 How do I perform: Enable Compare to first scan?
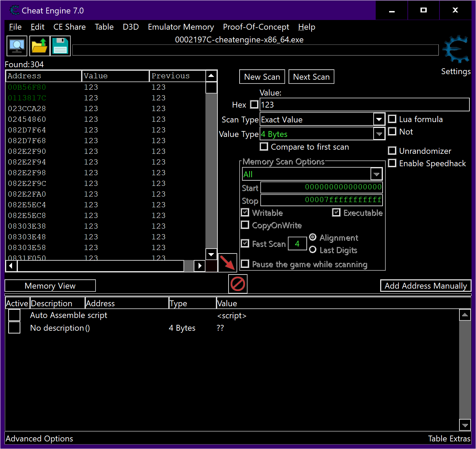tap(264, 147)
